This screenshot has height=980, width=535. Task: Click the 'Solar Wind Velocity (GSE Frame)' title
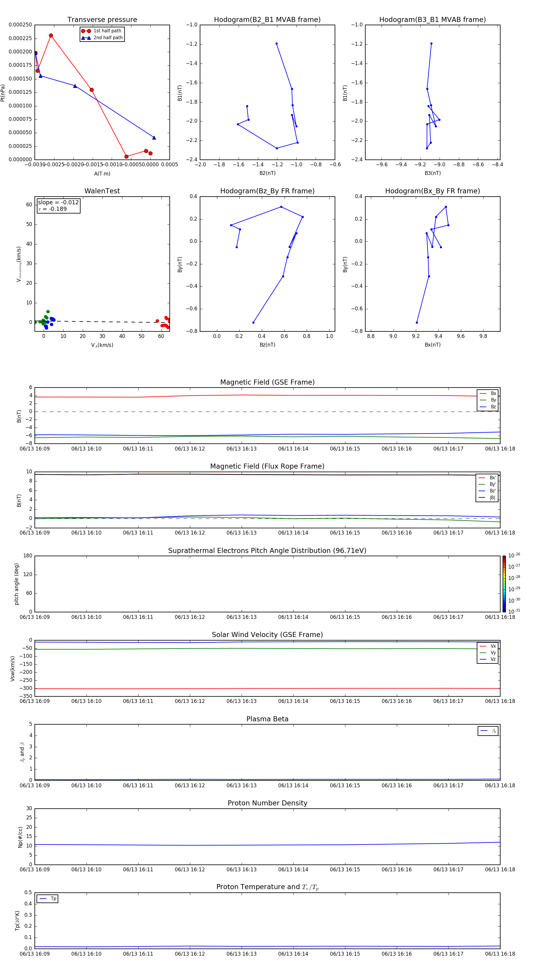[267, 635]
